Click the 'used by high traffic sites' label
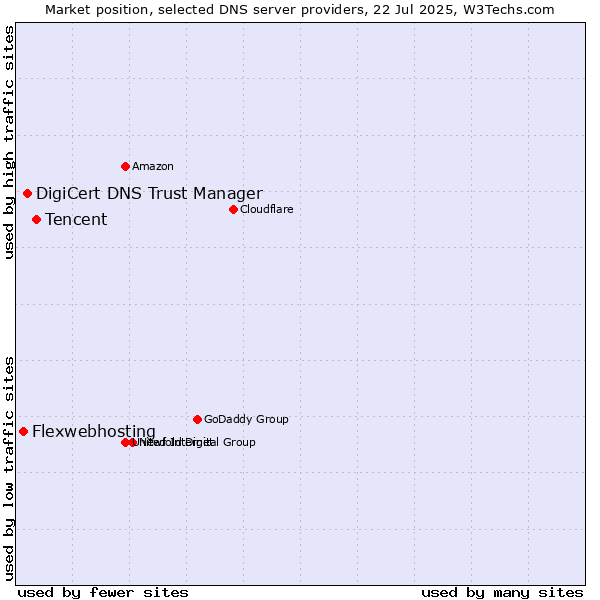The width and height of the screenshot is (600, 600). pos(9,142)
